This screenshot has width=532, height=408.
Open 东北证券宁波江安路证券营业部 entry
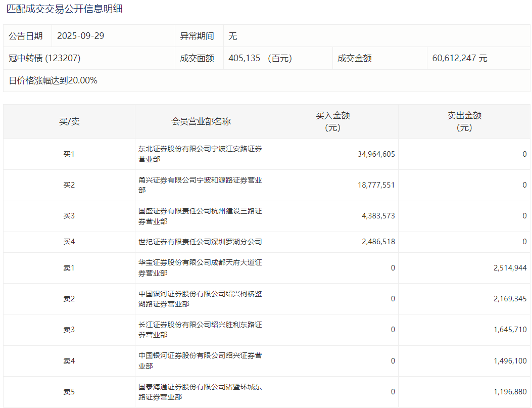click(x=200, y=154)
